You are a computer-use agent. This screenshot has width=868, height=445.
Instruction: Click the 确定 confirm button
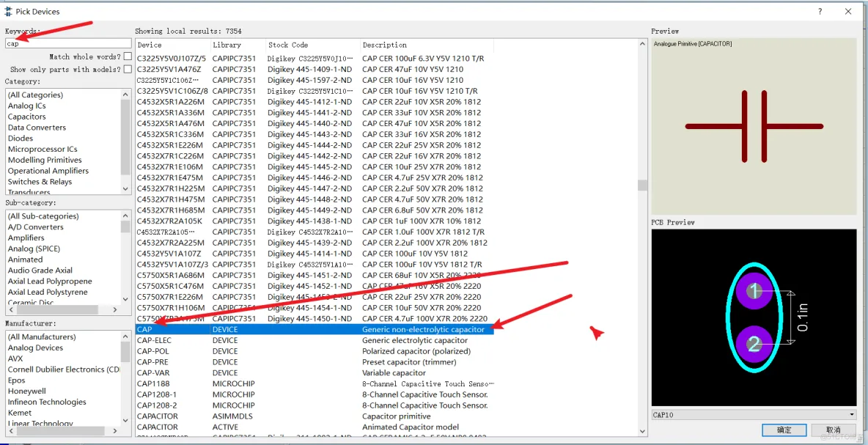click(x=784, y=430)
